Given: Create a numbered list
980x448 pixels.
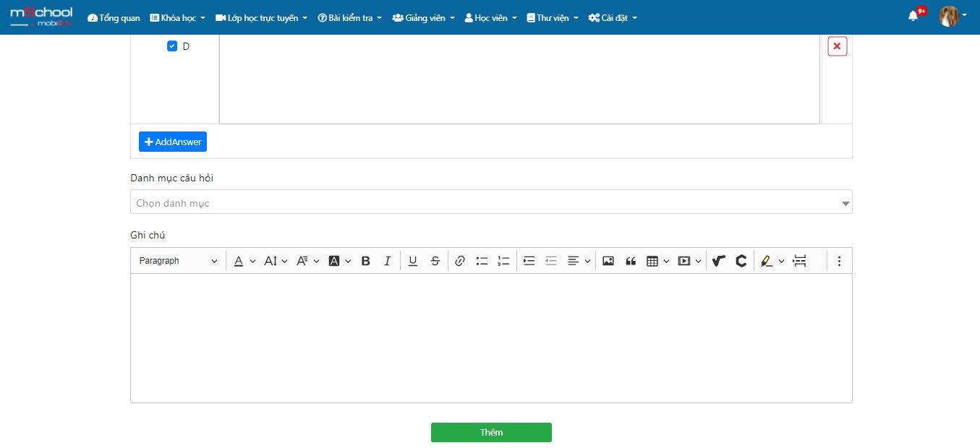Looking at the screenshot, I should [x=503, y=261].
